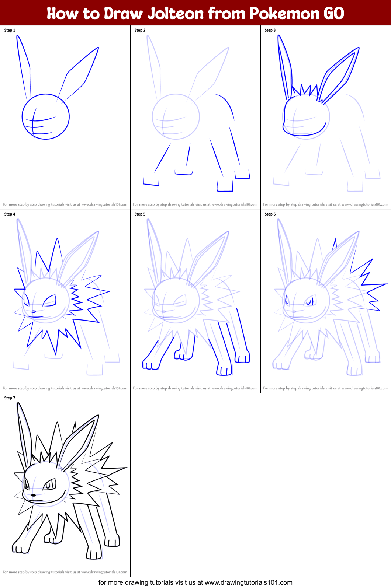Click the bottom footer drawingtutorials101.com text

(x=195, y=582)
